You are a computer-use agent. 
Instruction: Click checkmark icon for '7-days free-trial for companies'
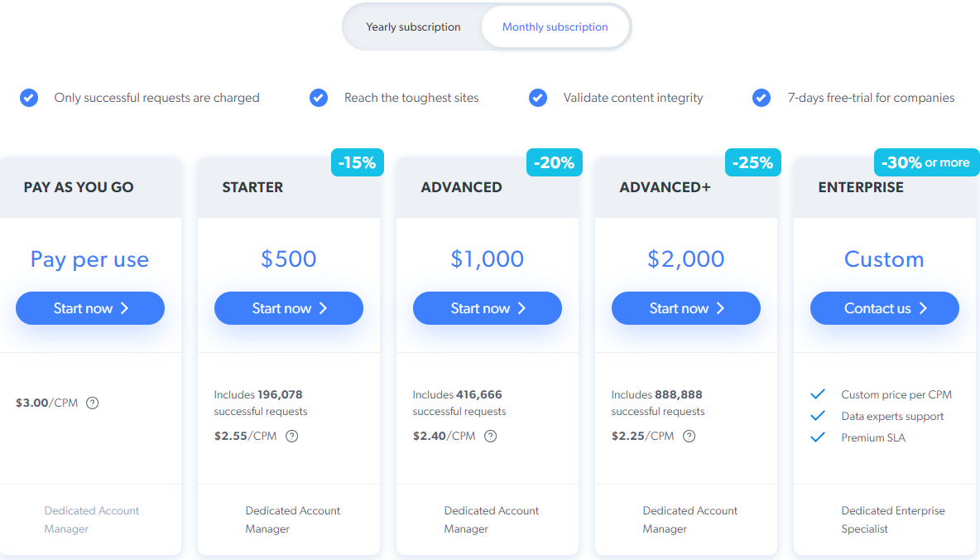tap(761, 98)
